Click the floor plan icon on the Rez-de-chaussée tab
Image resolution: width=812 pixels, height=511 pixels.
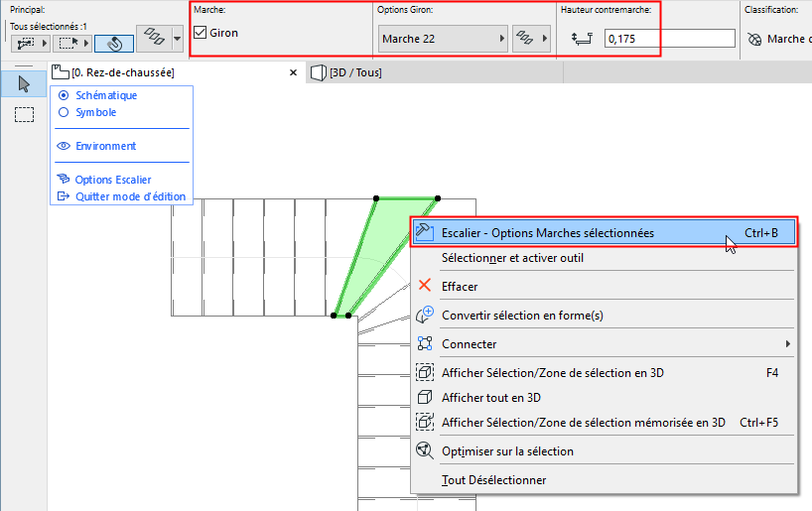[x=61, y=72]
